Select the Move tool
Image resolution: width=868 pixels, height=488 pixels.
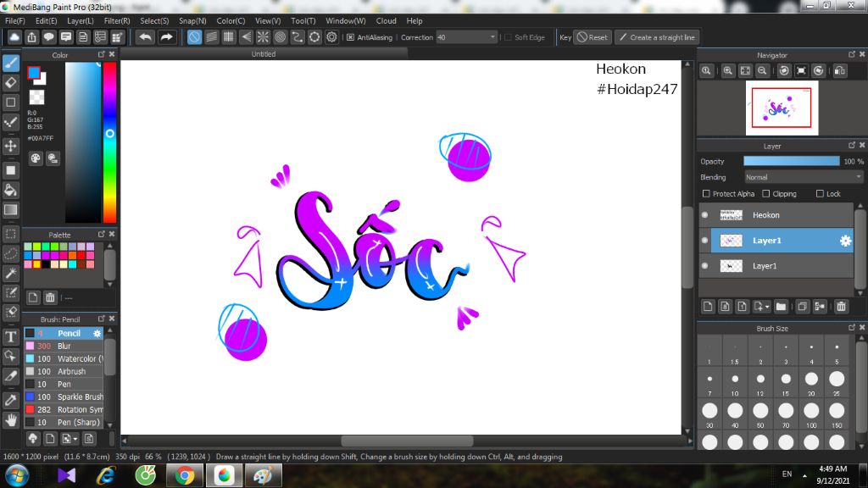[10, 146]
